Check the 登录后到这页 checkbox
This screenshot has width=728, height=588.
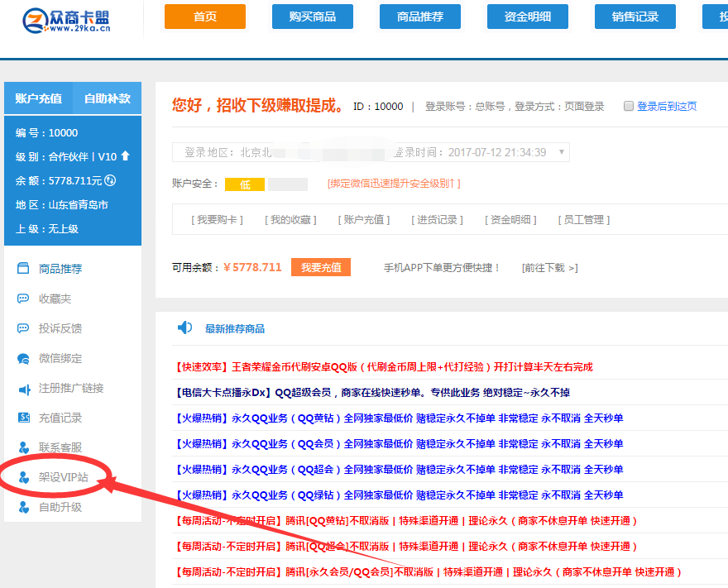tap(628, 106)
